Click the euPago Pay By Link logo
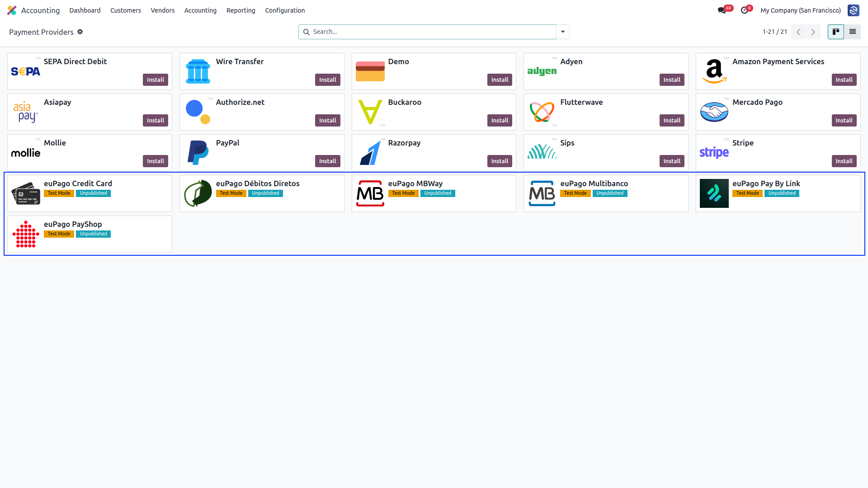 tap(714, 193)
